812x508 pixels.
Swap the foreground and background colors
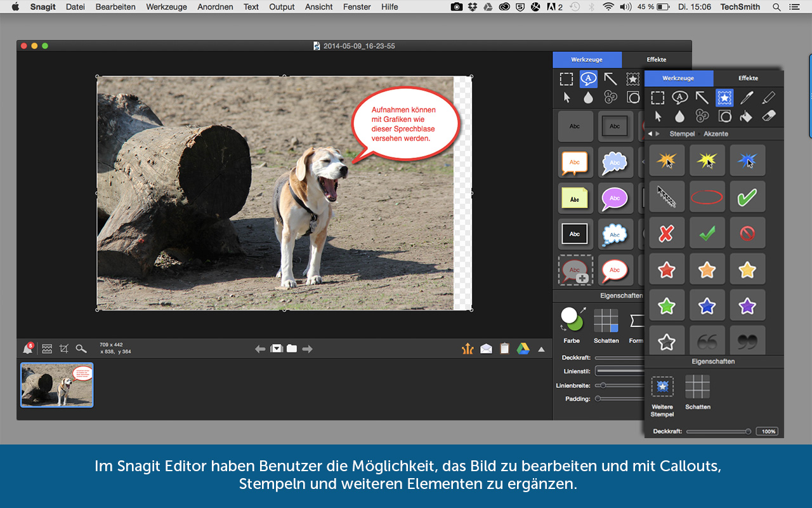[563, 328]
